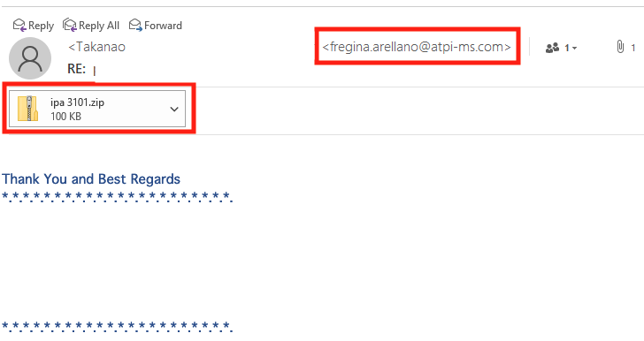Click the Reply All envelope icon
644x341 pixels.
tap(69, 25)
